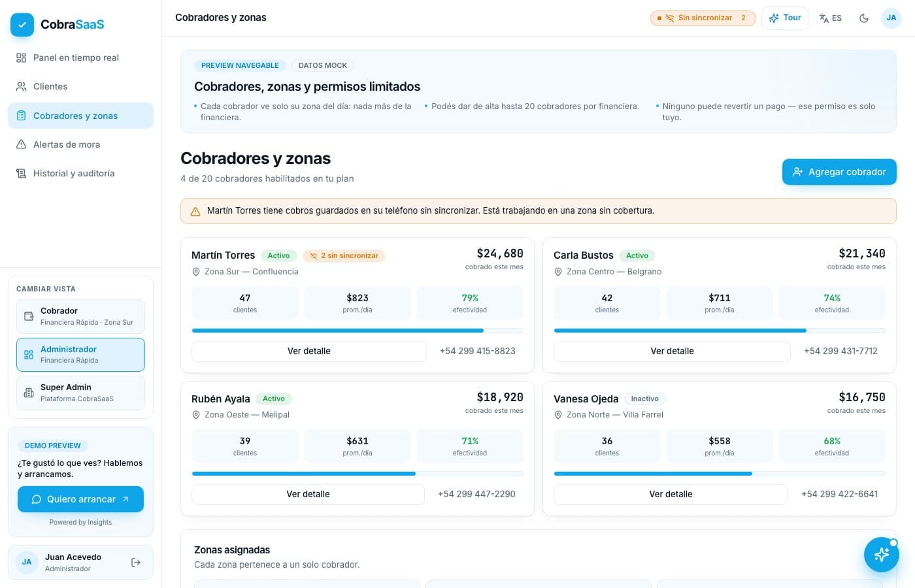Click phone number +54 299 431-7712
This screenshot has height=588, width=915.
840,351
